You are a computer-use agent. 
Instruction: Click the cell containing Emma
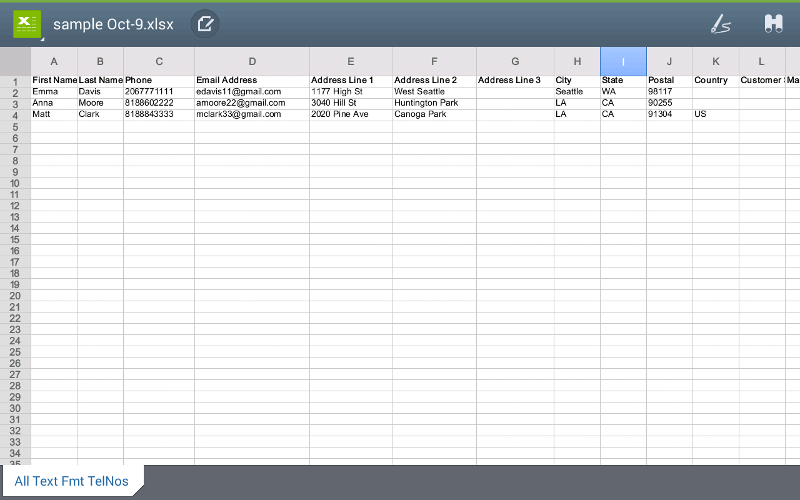click(x=54, y=92)
